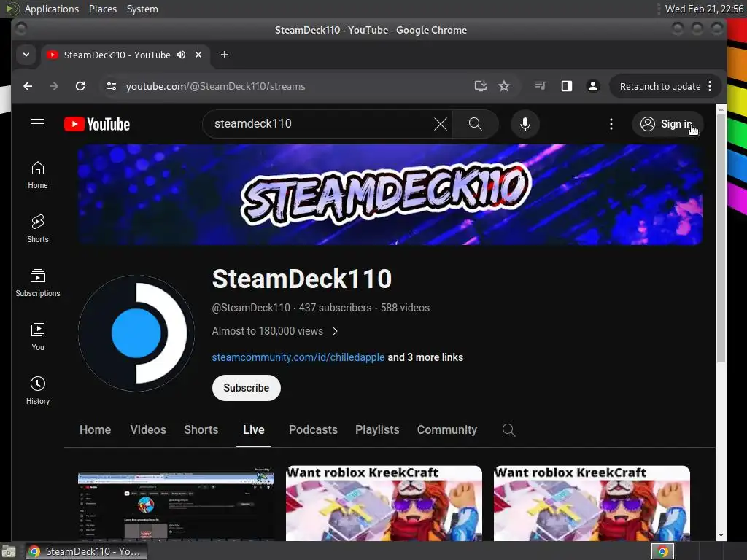
Task: Open the YouTube hamburger guide menu
Action: [38, 124]
